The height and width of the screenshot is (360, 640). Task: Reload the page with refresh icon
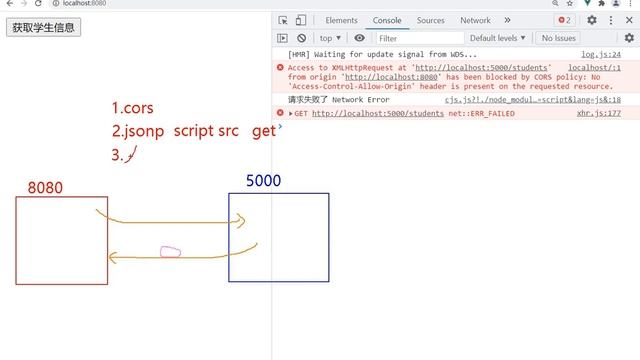click(38, 3)
